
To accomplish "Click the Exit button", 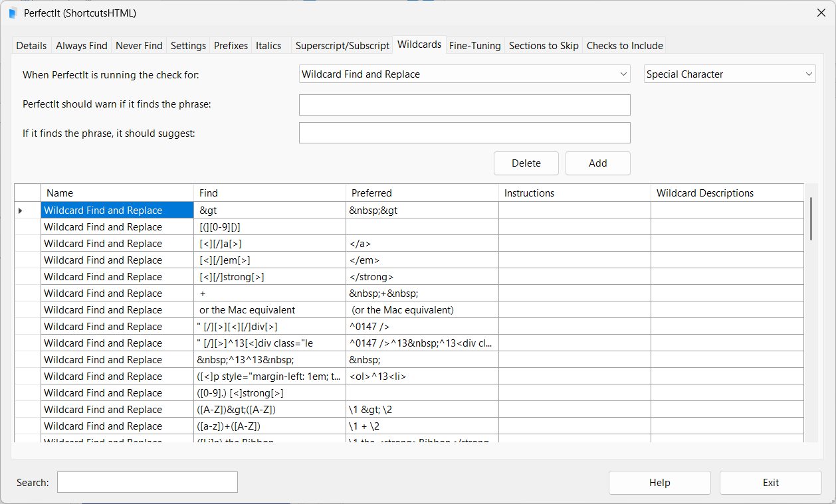I will pos(771,483).
